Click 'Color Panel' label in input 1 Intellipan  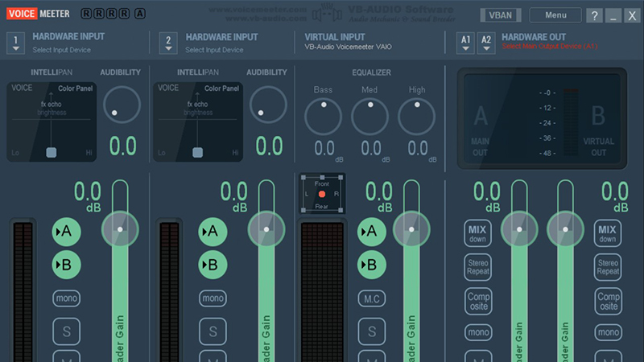[75, 88]
